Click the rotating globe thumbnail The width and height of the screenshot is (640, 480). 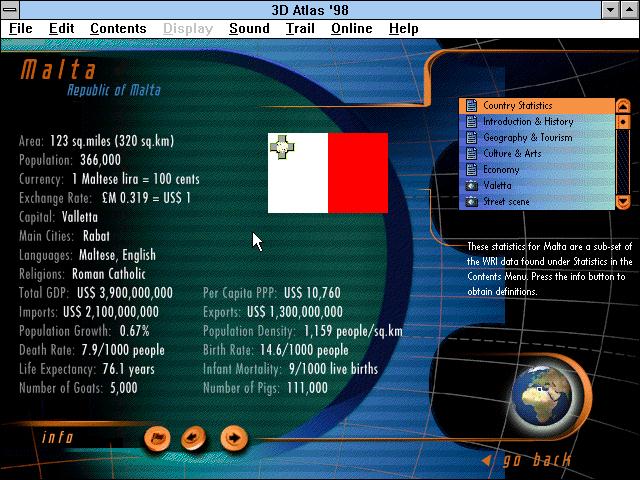click(542, 396)
